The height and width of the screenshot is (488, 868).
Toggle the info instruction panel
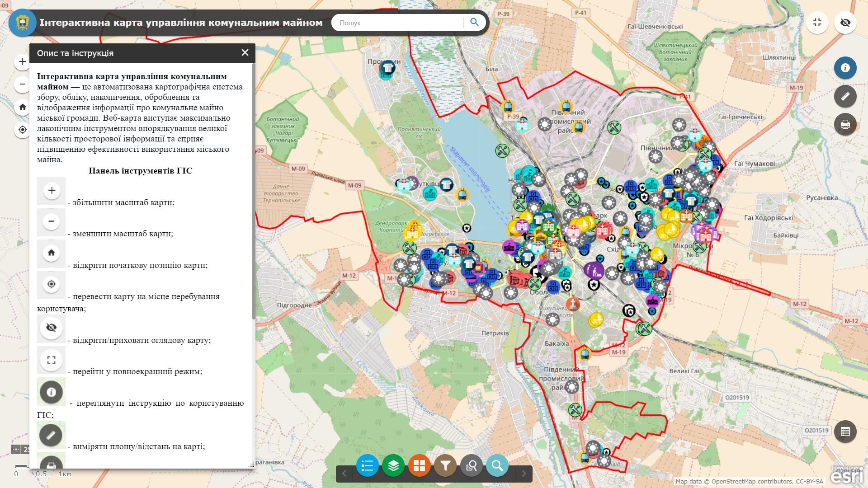(x=845, y=68)
